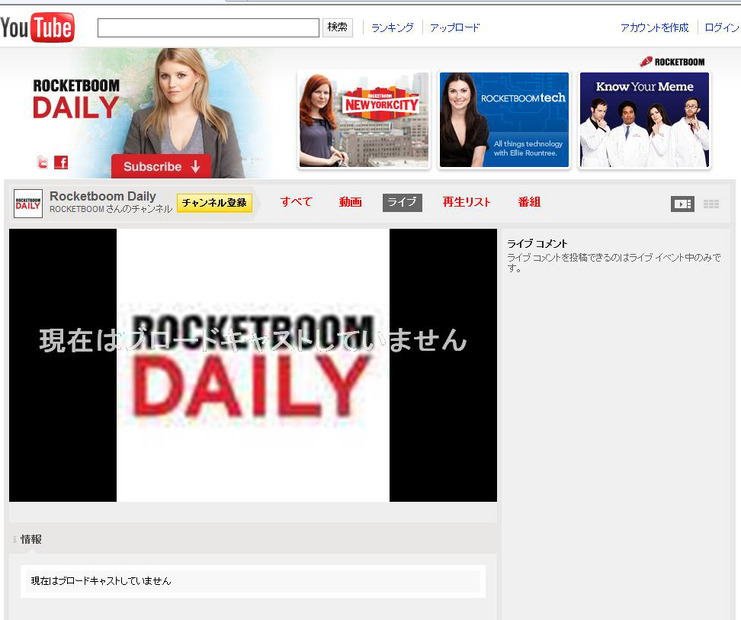Open the Facebook icon in banner
Image resolution: width=741 pixels, height=620 pixels.
61,162
